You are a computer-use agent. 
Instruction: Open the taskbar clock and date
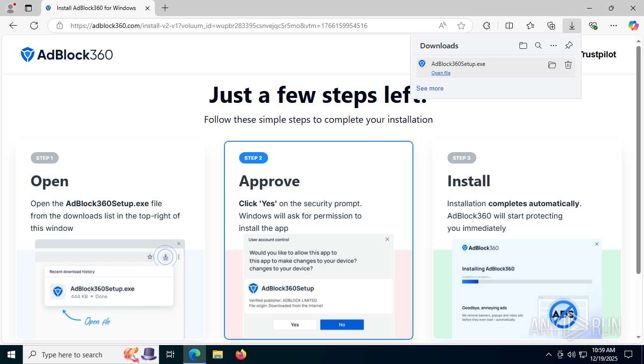click(x=603, y=355)
